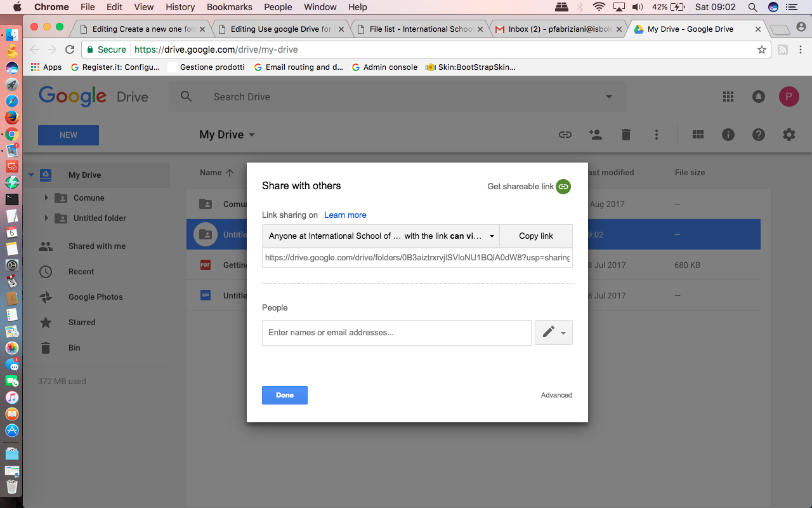Click the Done button
The image size is (812, 508).
pyautogui.click(x=285, y=395)
